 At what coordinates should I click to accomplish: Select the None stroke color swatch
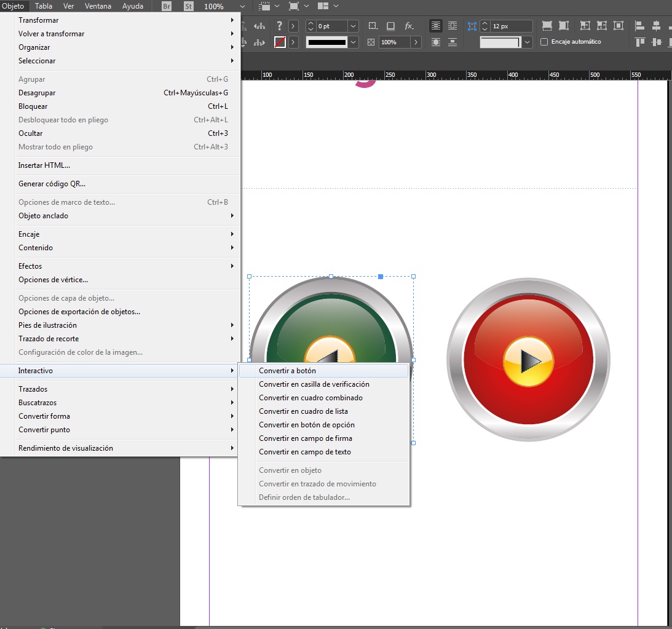coord(280,42)
